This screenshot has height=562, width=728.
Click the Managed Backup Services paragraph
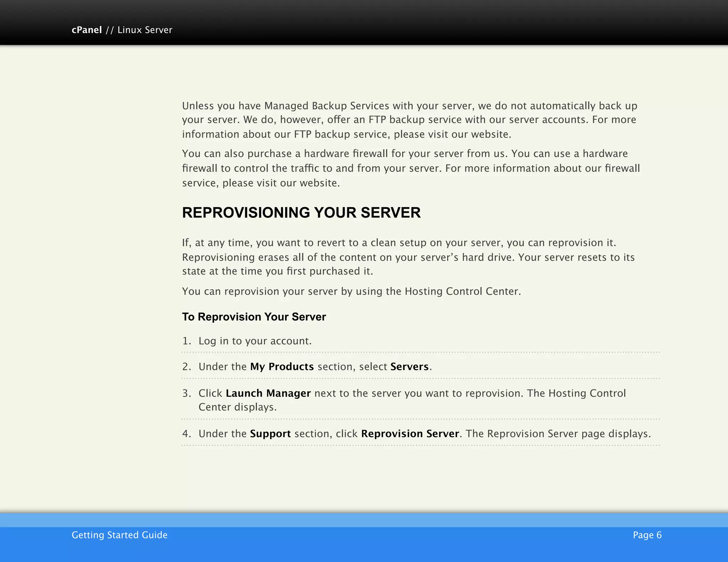click(409, 120)
